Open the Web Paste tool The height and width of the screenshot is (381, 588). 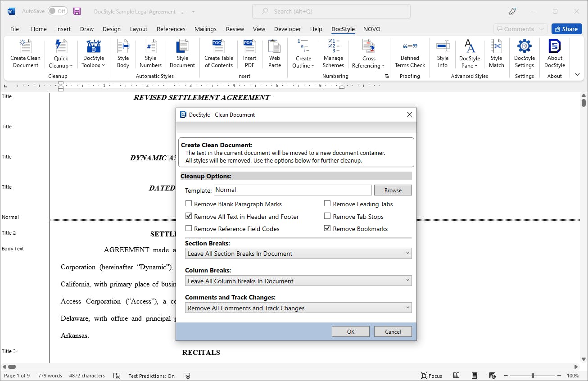click(275, 46)
